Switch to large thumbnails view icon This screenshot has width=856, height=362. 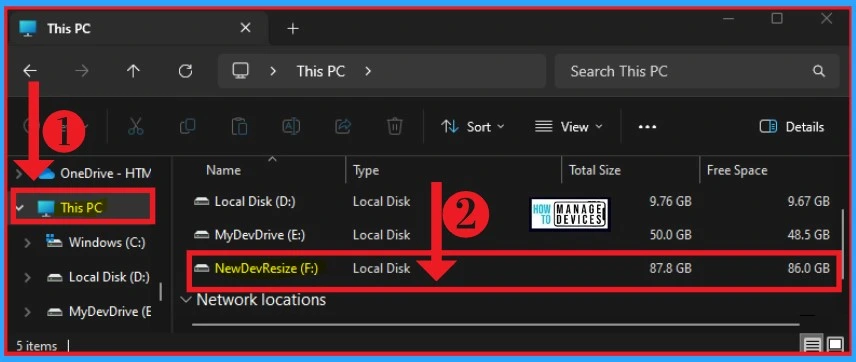[x=835, y=345]
